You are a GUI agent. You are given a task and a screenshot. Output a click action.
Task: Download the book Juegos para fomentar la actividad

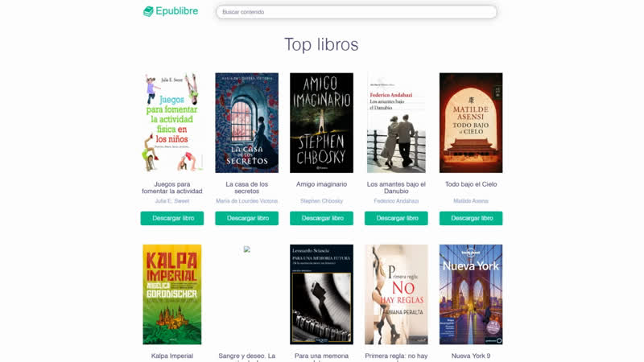(172, 218)
